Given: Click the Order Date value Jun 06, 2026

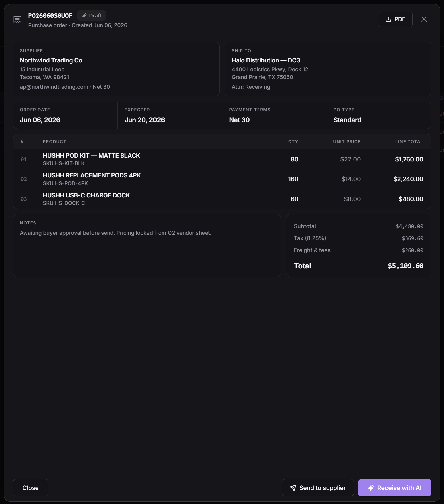Looking at the screenshot, I should tap(40, 120).
